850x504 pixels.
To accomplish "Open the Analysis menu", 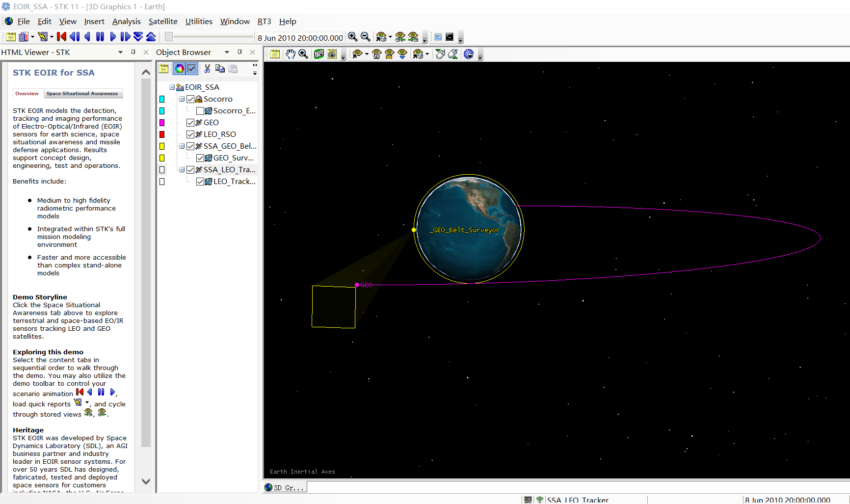I will pos(127,22).
